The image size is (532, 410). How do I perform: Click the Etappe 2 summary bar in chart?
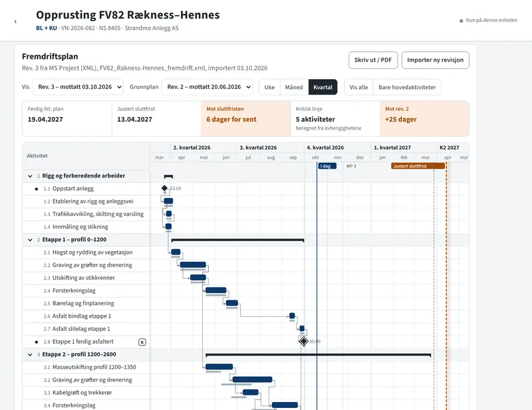point(319,355)
